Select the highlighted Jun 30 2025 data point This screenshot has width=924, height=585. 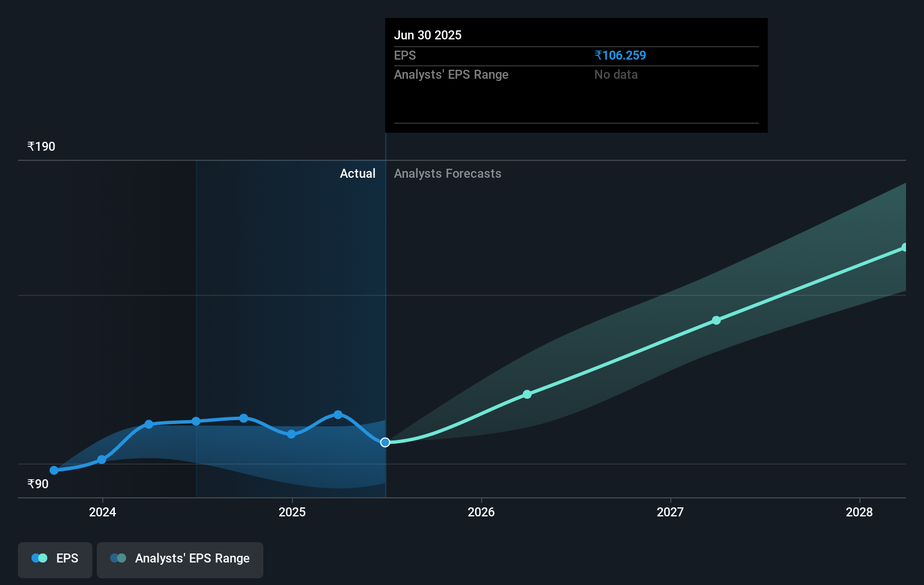point(385,443)
